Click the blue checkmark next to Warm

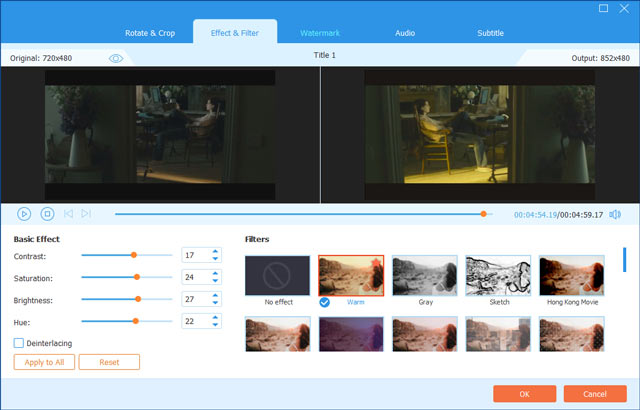(x=324, y=302)
